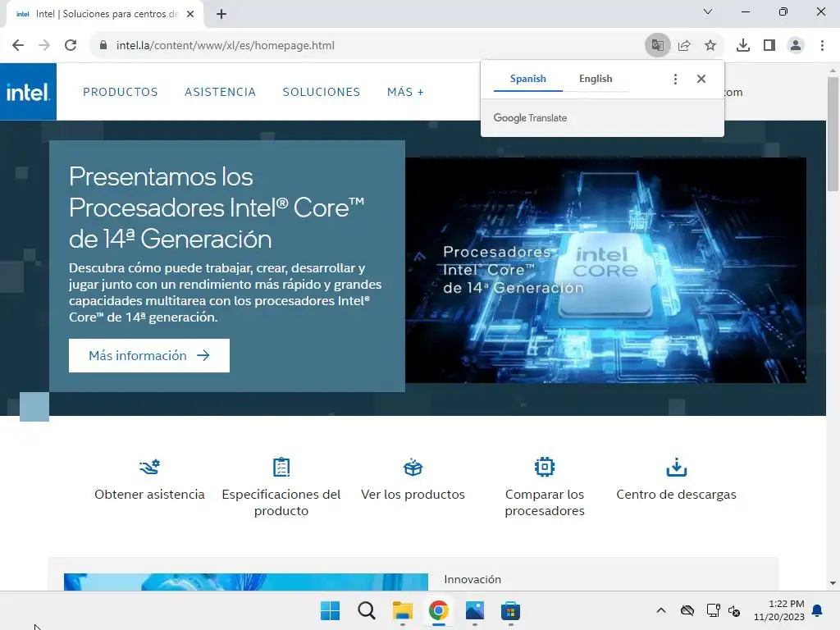Screen dimensions: 840x630
Task: Select Spanish tab in translate popup
Action: [527, 79]
